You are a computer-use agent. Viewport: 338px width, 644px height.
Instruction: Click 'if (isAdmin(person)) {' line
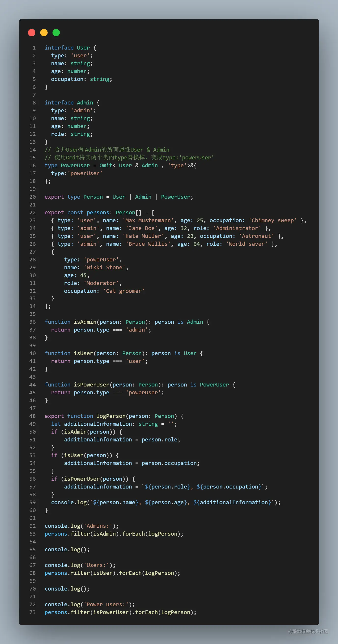pyautogui.click(x=87, y=432)
